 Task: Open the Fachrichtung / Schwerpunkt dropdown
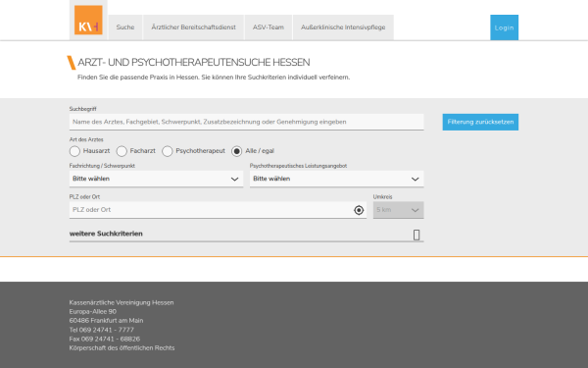click(156, 179)
